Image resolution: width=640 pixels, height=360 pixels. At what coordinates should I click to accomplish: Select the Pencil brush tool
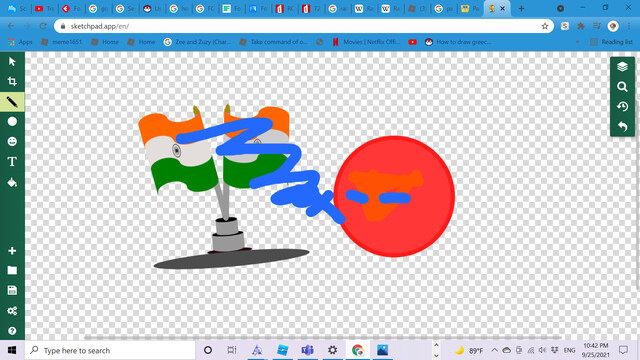point(12,102)
